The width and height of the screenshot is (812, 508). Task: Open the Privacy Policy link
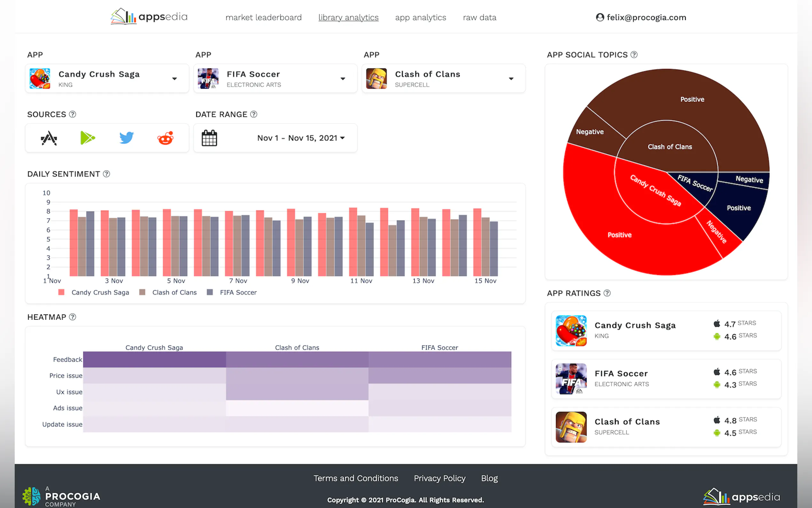[439, 478]
